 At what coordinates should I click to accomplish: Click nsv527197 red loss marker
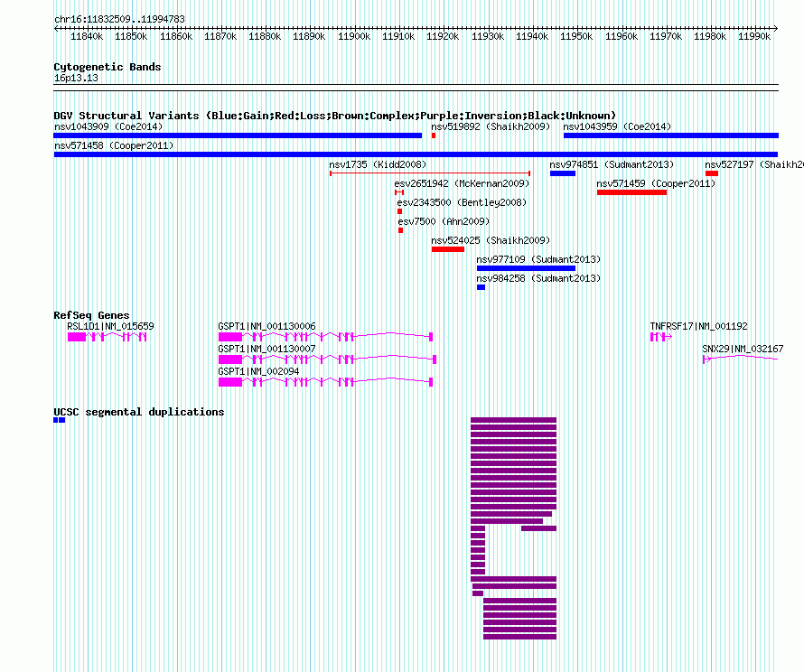click(x=712, y=173)
